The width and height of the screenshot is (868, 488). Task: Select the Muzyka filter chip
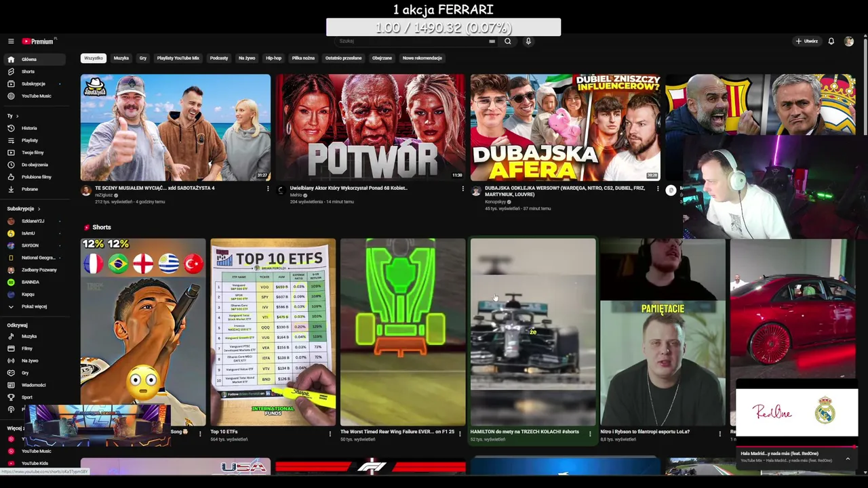pos(121,58)
